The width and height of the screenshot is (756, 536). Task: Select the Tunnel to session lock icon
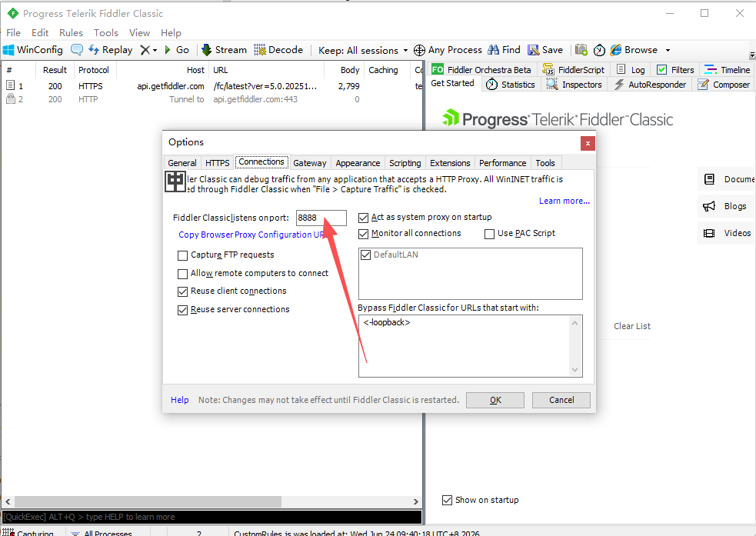point(11,99)
